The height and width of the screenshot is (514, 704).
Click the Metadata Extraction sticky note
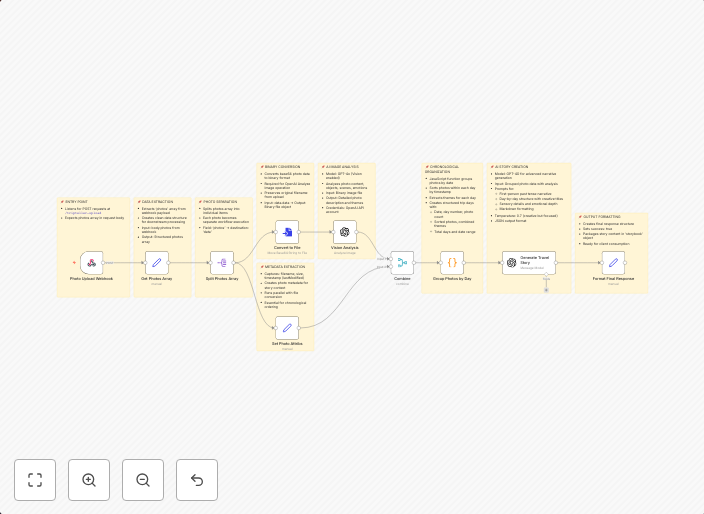286,288
